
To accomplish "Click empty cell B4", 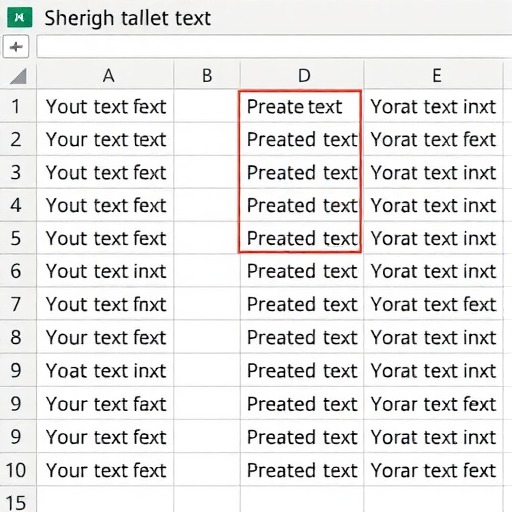I will point(207,205).
